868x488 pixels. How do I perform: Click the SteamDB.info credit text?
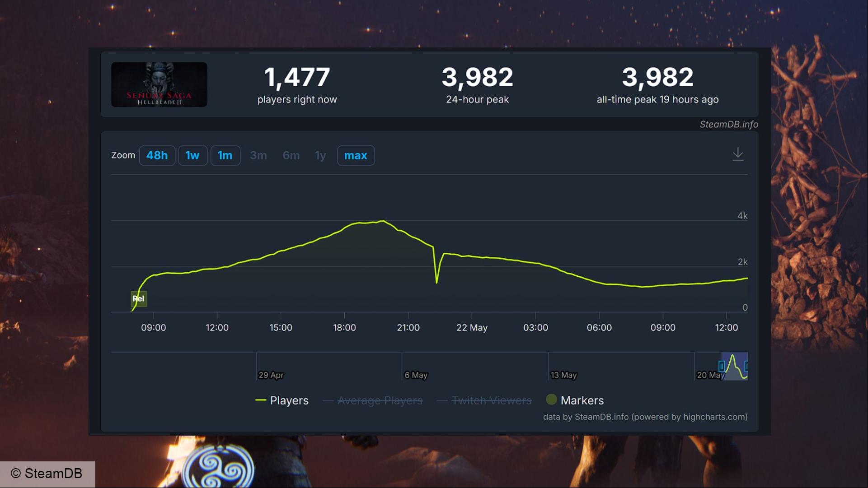[729, 124]
